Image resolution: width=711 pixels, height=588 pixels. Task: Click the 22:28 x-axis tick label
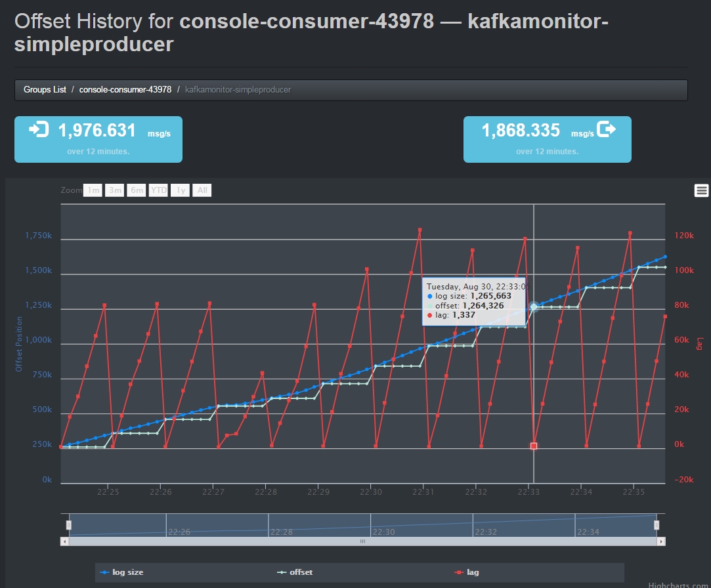pyautogui.click(x=266, y=492)
